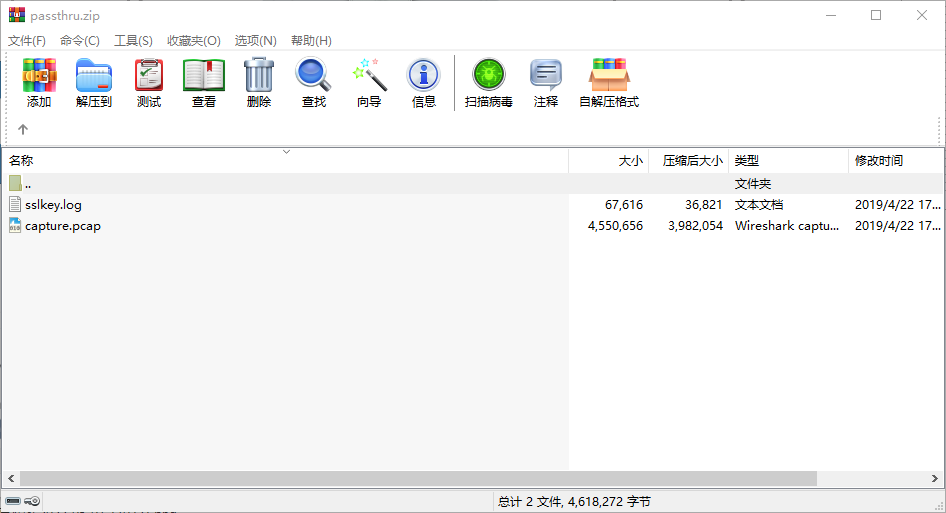Show archive Info (信息) icon
Viewport: 946px width, 513px height.
point(424,75)
